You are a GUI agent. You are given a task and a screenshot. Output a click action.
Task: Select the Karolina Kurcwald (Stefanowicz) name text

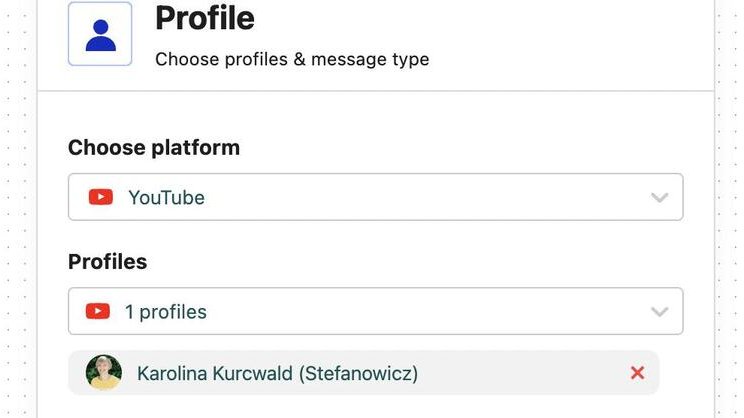277,374
